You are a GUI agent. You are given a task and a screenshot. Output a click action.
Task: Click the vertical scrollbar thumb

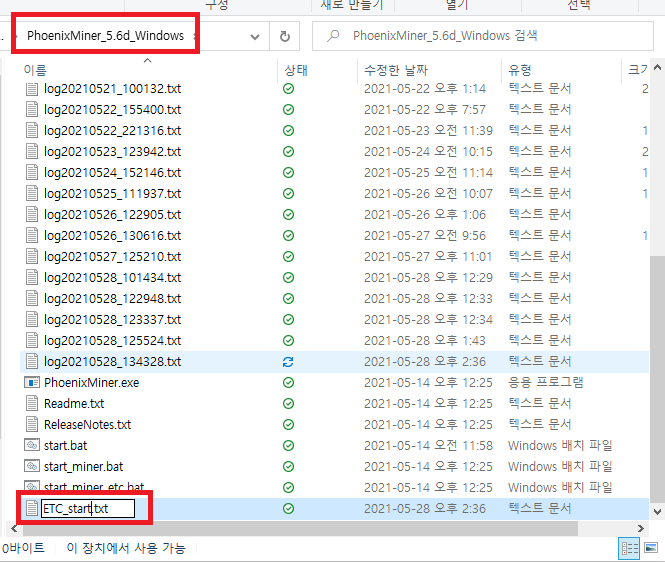coord(657,378)
